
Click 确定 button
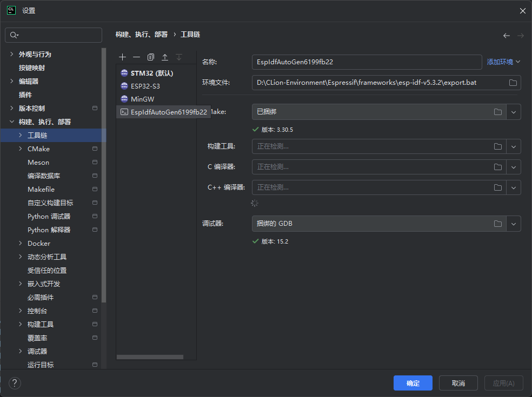pos(413,383)
